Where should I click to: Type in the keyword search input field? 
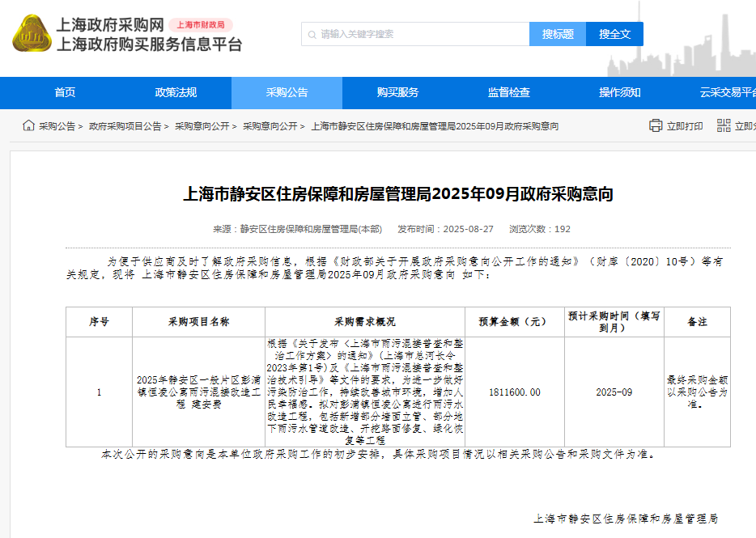(421, 34)
